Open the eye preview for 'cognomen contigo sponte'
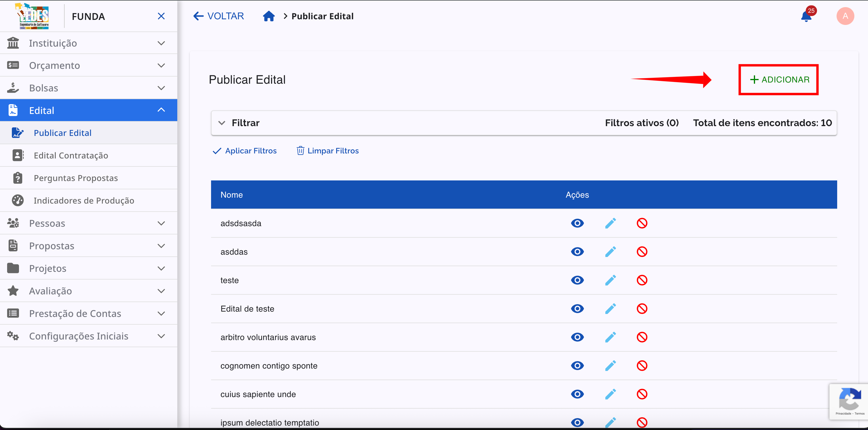This screenshot has height=430, width=868. (x=577, y=366)
